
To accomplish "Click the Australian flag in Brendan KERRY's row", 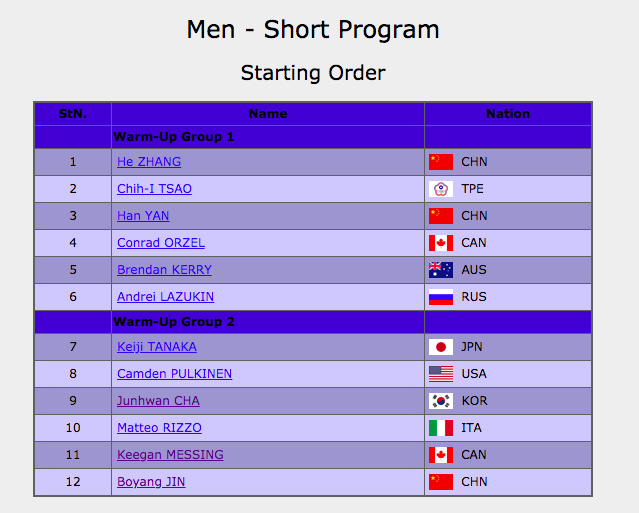I will [441, 270].
